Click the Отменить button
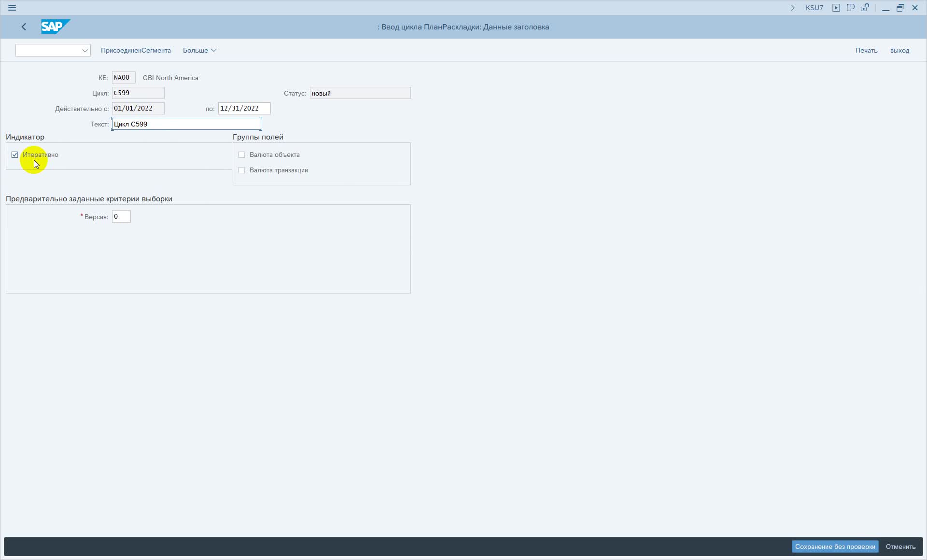The height and width of the screenshot is (560, 927). (900, 546)
